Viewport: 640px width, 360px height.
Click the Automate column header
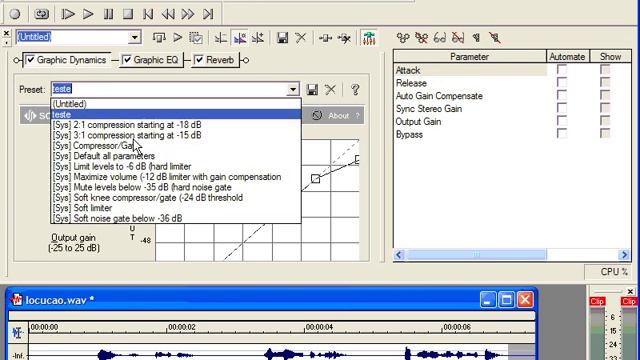coord(567,57)
